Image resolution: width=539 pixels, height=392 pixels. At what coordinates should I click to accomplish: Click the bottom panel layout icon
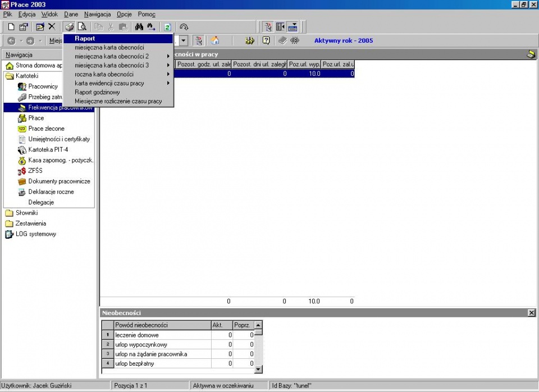point(293,27)
